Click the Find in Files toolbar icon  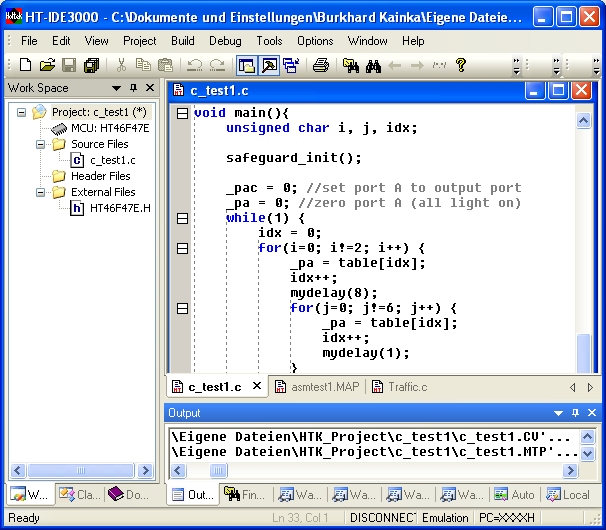coord(350,66)
